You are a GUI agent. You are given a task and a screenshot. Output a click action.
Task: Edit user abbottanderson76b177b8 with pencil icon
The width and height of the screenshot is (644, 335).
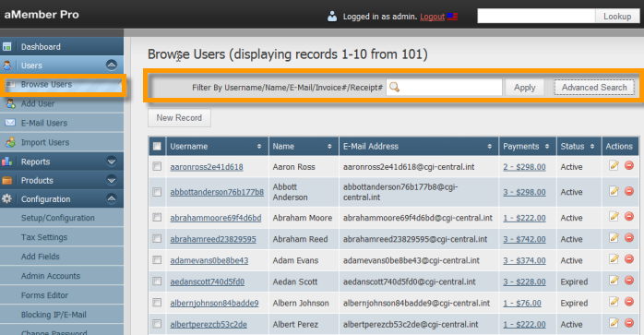(x=614, y=191)
